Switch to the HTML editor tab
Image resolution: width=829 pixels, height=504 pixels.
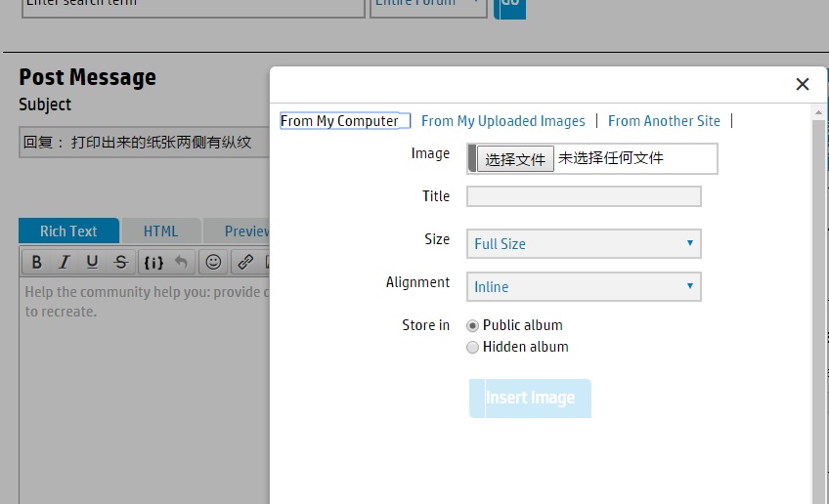tap(160, 231)
